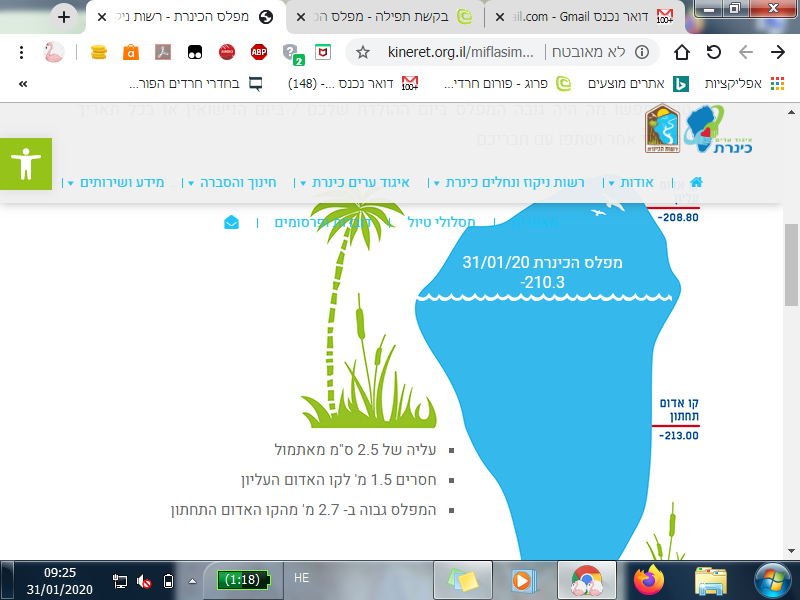Open the בחדרי חרדים bookmark
This screenshot has width=800, height=600.
[x=196, y=84]
